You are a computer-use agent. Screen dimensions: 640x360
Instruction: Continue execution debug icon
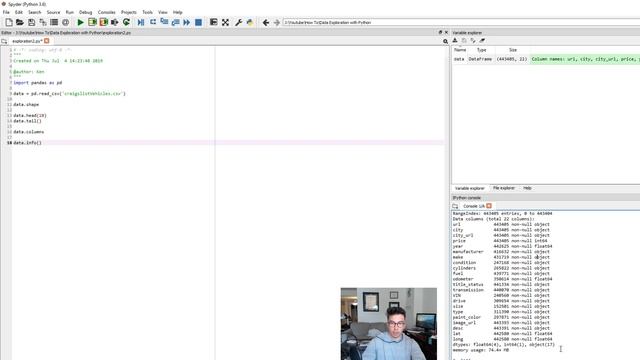pos(187,22)
